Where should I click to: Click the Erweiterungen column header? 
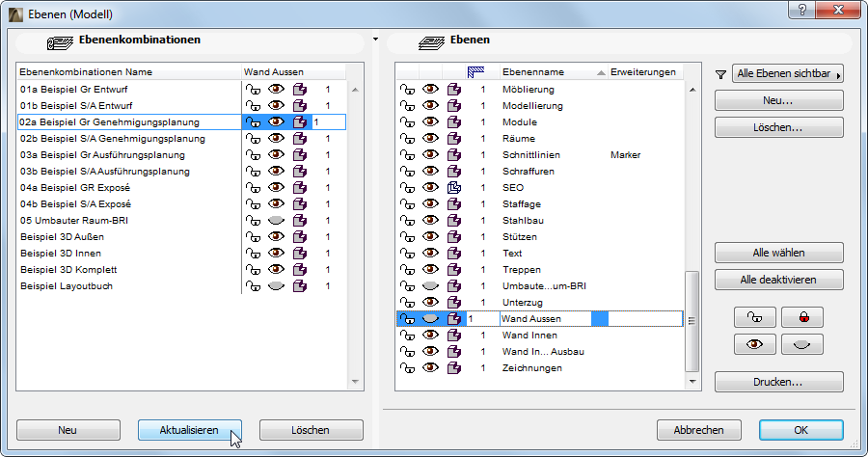(x=645, y=72)
